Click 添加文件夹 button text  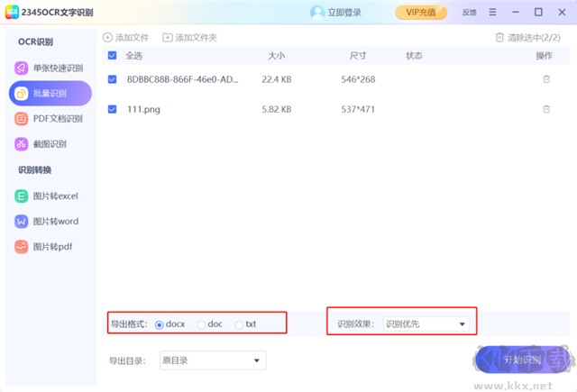click(x=196, y=38)
